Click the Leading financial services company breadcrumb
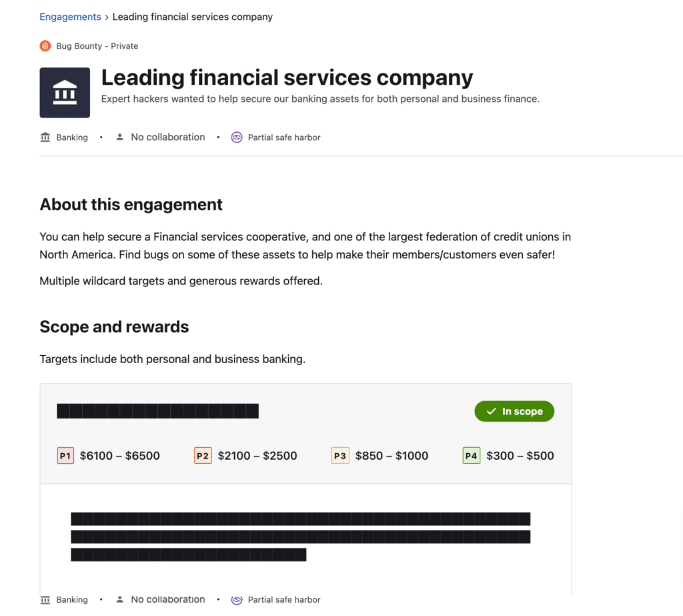 192,17
